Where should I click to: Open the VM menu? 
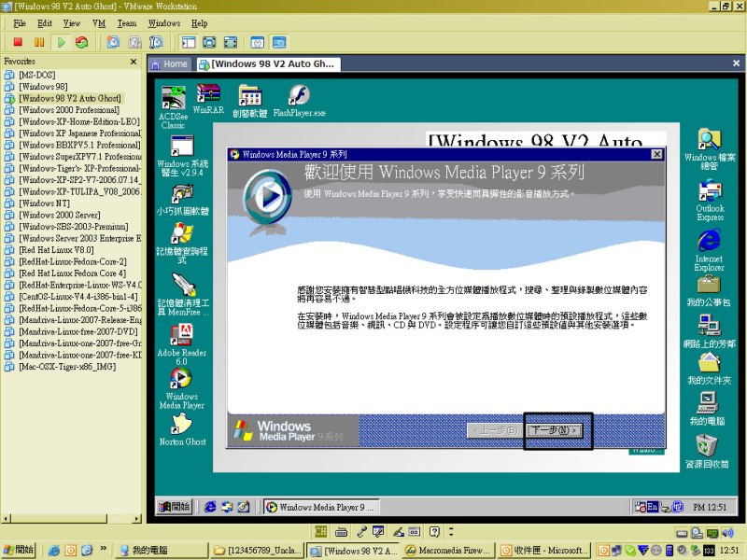point(99,22)
